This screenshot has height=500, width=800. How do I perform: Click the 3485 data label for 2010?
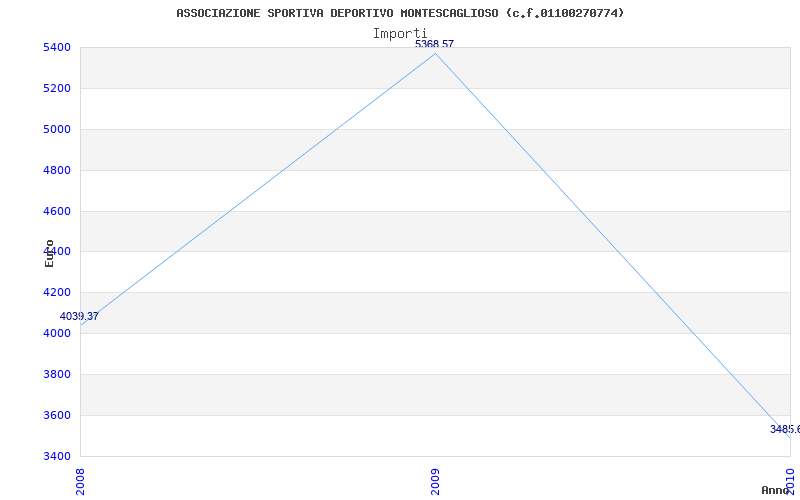point(785,429)
